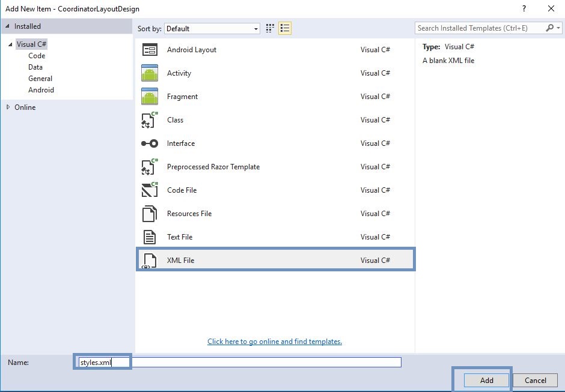Collapse the Visual C# tree node
565x392 pixels.
pos(10,44)
